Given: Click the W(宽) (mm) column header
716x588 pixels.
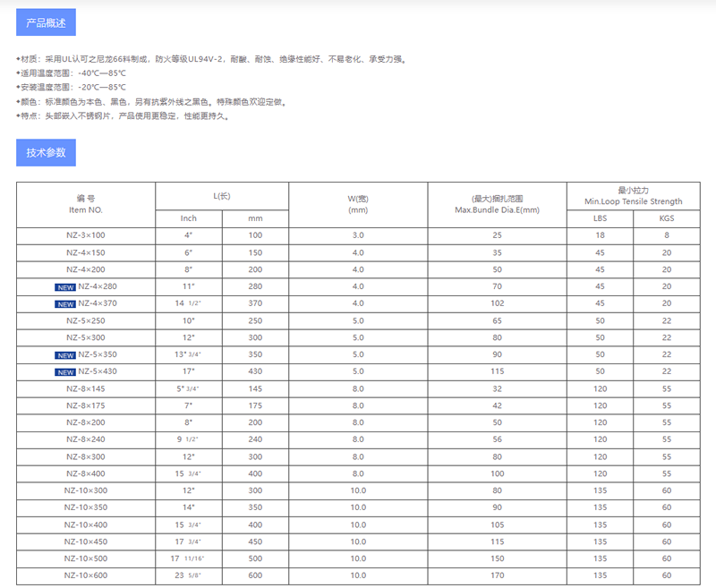Looking at the screenshot, I should pyautogui.click(x=358, y=203).
